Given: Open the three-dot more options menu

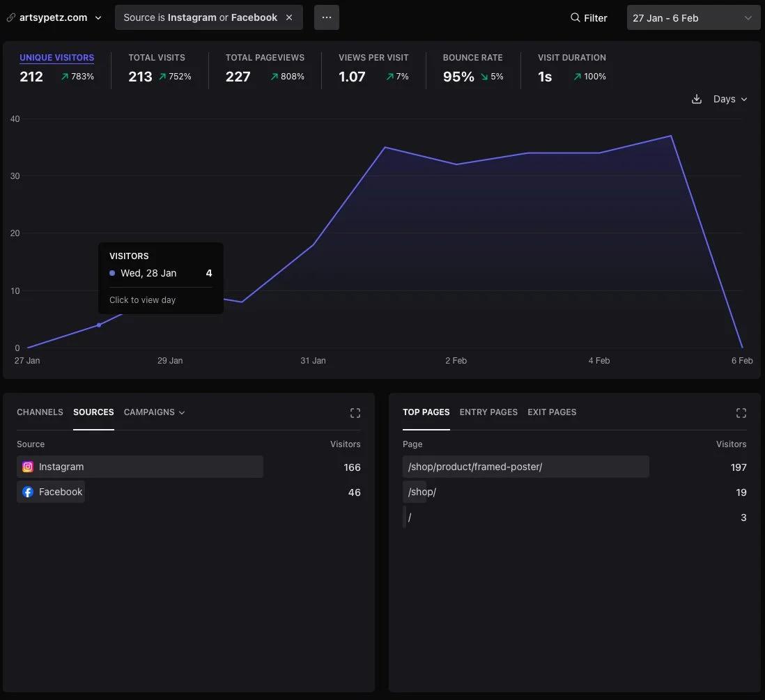Looking at the screenshot, I should 327,17.
